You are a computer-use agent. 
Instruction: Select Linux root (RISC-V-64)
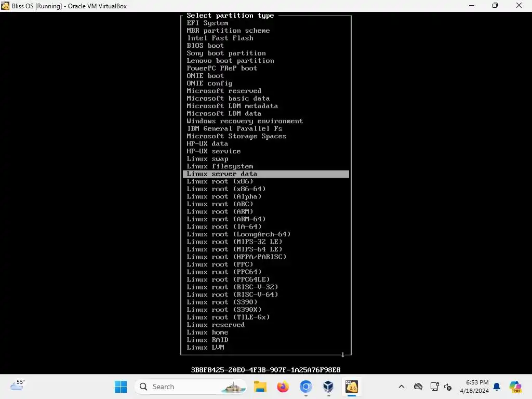coord(232,295)
